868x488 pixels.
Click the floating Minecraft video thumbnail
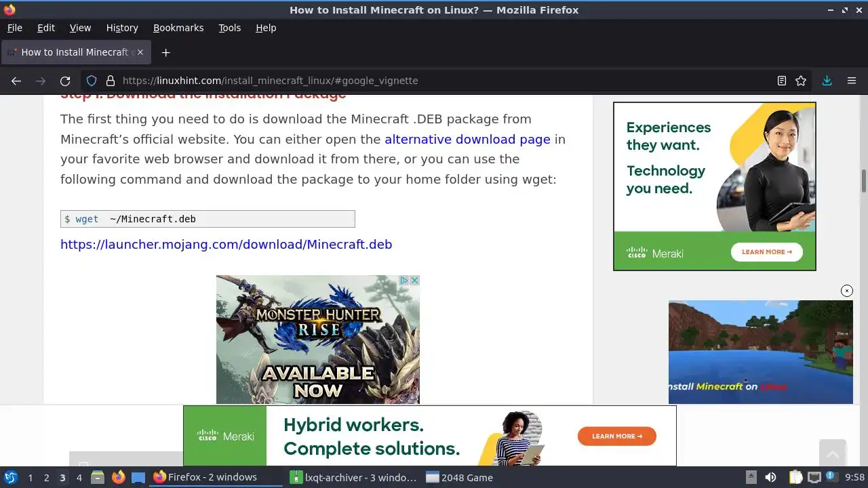tap(760, 352)
